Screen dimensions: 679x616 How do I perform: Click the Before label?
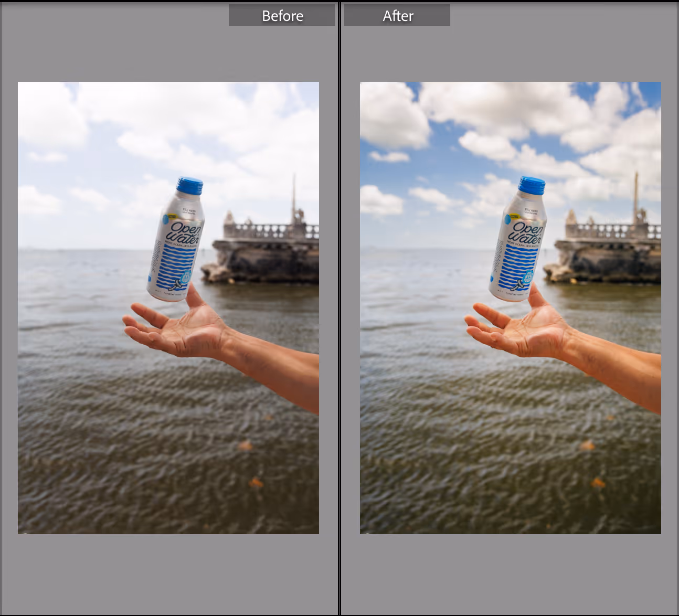coord(282,16)
